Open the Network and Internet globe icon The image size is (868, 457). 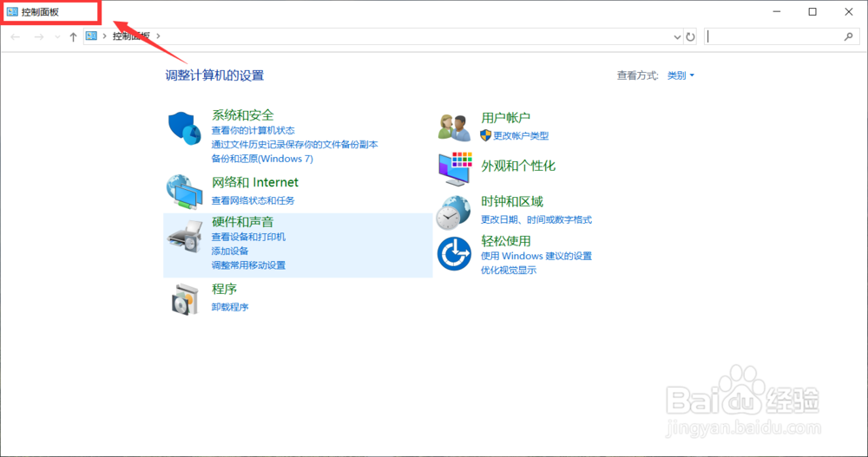click(184, 192)
